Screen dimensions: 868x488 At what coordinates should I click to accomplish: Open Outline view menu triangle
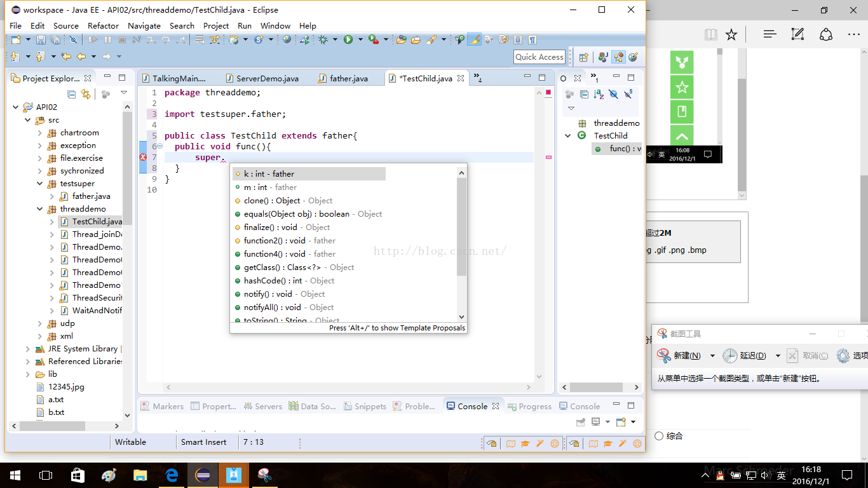(x=571, y=109)
